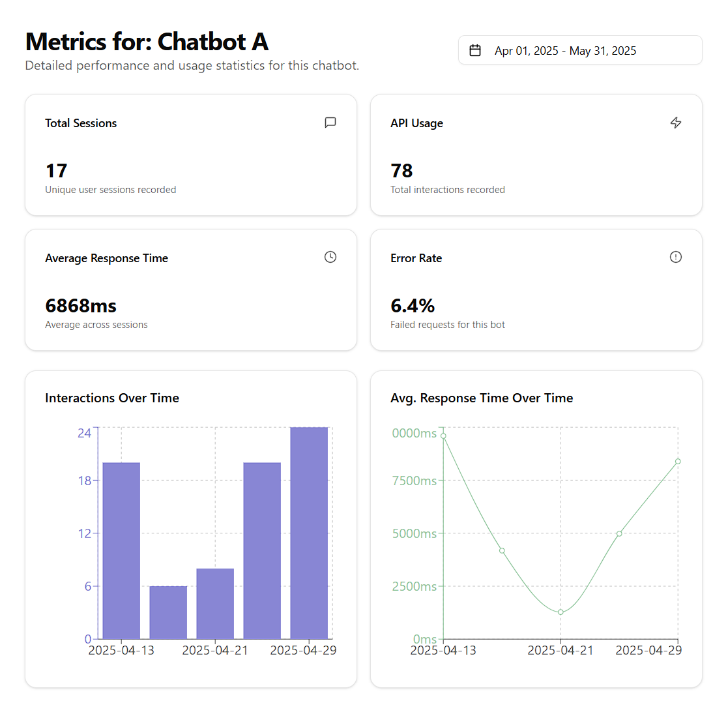Click the Metrics for: Chatbot A heading
Image resolution: width=728 pixels, height=714 pixels.
pyautogui.click(x=147, y=42)
